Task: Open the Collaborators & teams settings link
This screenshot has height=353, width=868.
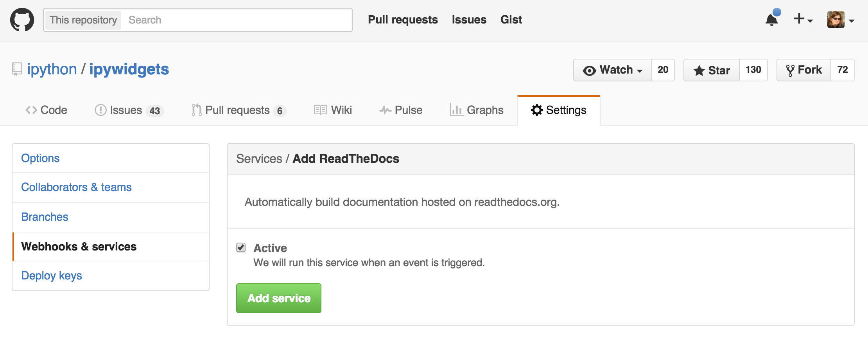Action: tap(76, 187)
